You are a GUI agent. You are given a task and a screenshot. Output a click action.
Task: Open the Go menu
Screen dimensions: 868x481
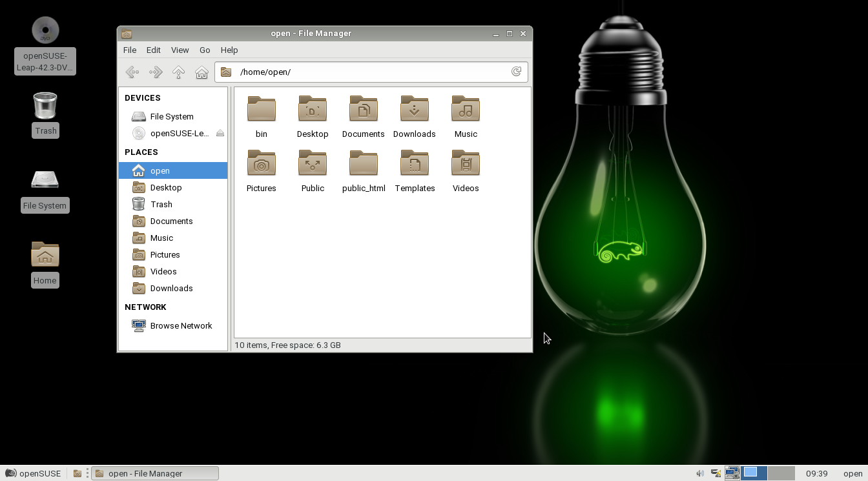[x=205, y=50]
